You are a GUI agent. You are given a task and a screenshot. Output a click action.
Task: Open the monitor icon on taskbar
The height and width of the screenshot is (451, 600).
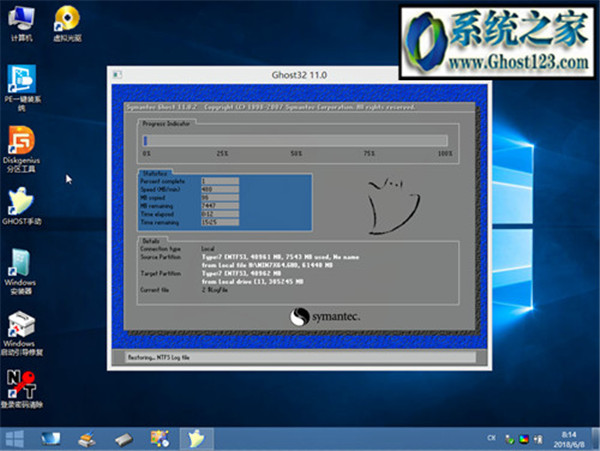pyautogui.click(x=51, y=439)
